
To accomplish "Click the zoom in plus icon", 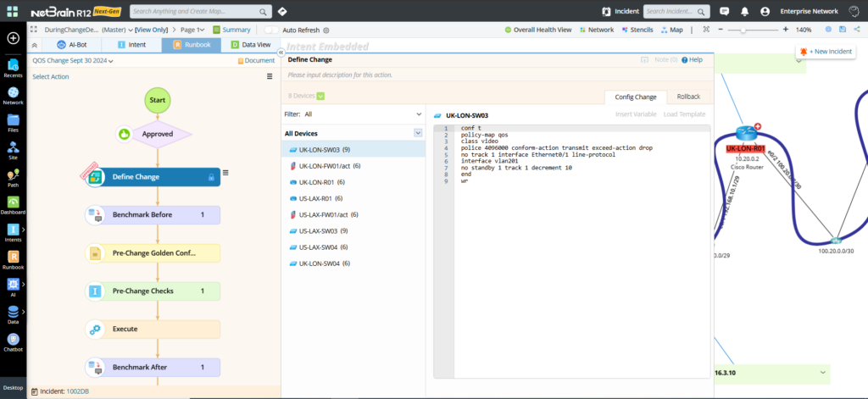I will [x=785, y=29].
